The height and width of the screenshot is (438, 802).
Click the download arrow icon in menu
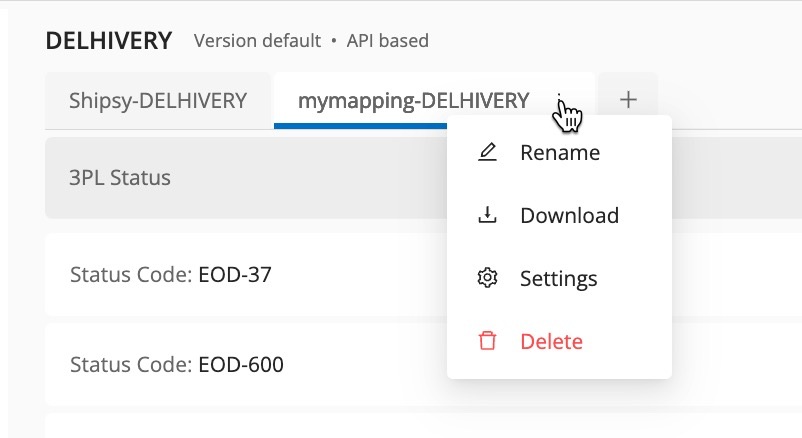[x=488, y=216]
